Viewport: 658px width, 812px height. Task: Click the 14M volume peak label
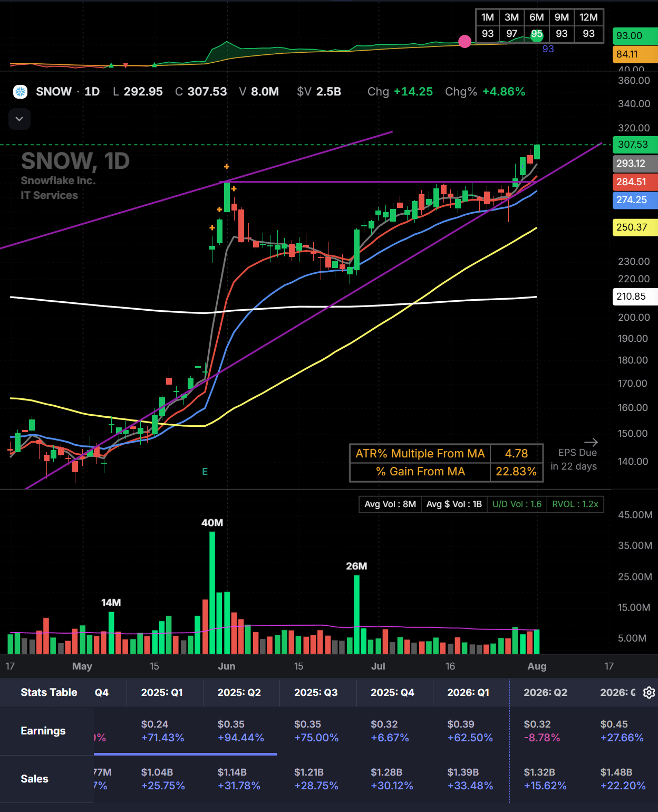pyautogui.click(x=111, y=603)
